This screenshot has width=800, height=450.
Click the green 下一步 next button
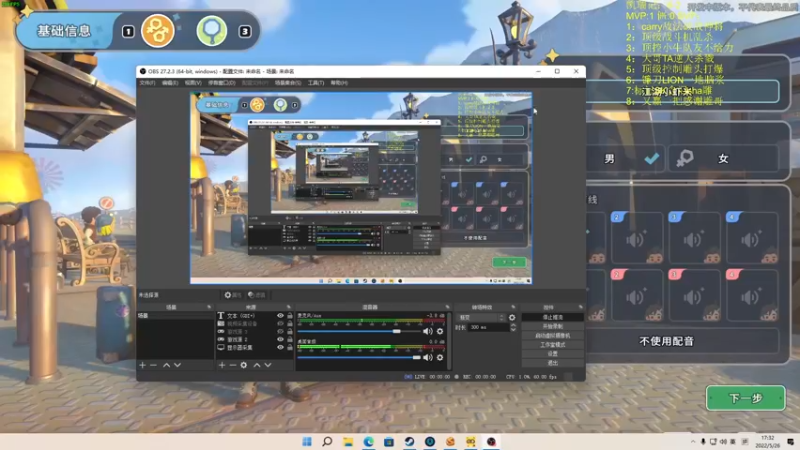coord(745,398)
